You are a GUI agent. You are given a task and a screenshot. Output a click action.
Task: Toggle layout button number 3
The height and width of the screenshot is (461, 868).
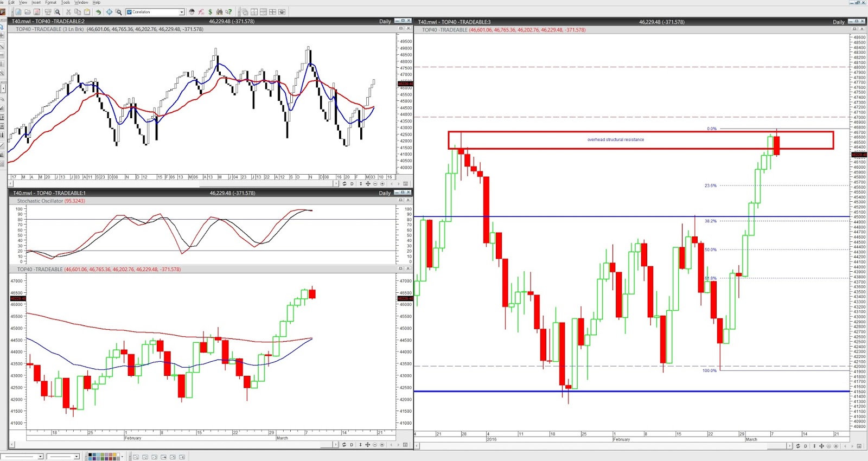pos(154,457)
